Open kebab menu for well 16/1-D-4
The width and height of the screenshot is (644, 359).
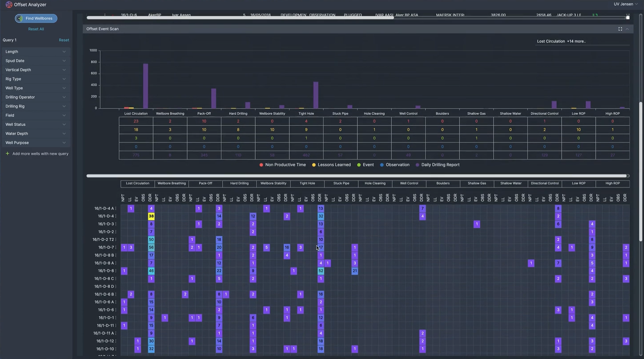tap(116, 216)
